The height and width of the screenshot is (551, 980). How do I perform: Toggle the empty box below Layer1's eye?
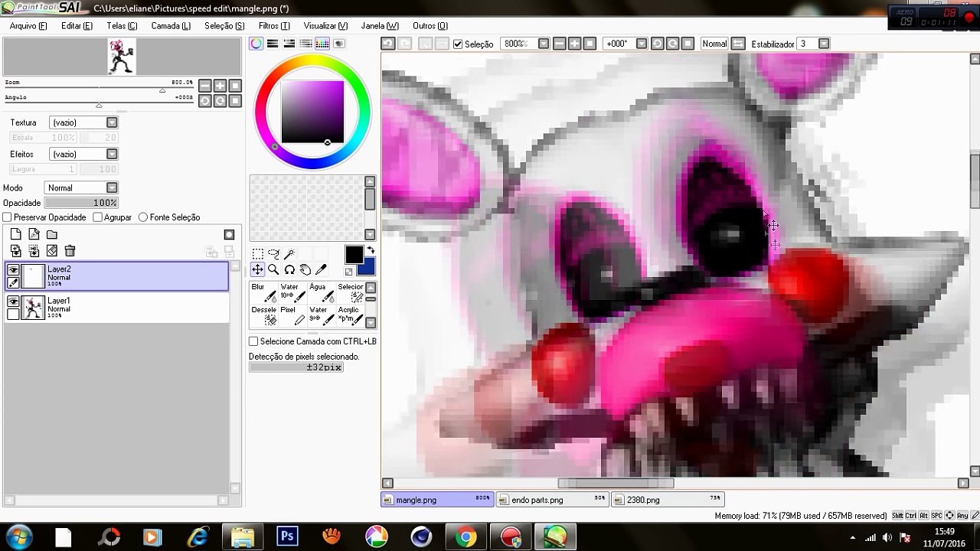(x=13, y=314)
